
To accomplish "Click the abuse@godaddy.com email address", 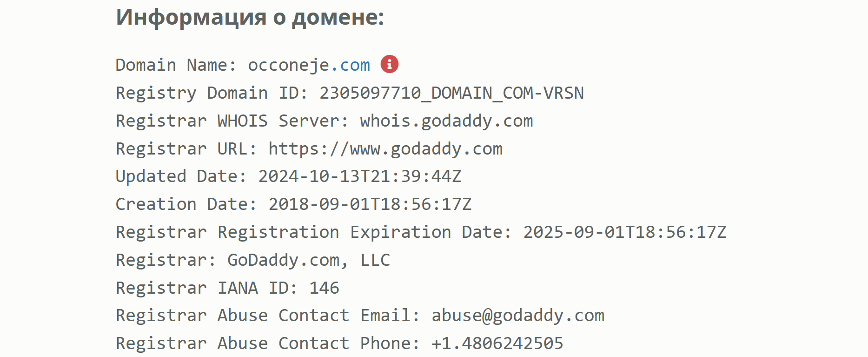I will [x=518, y=316].
